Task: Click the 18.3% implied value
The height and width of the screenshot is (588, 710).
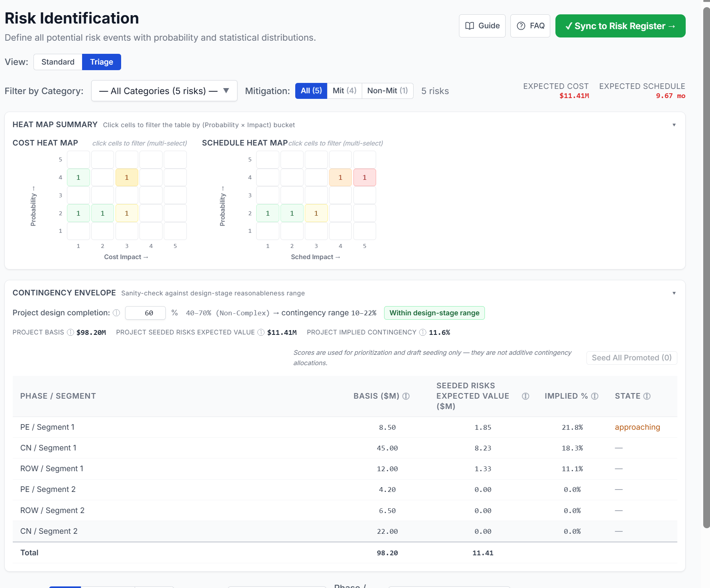Action: pos(572,448)
